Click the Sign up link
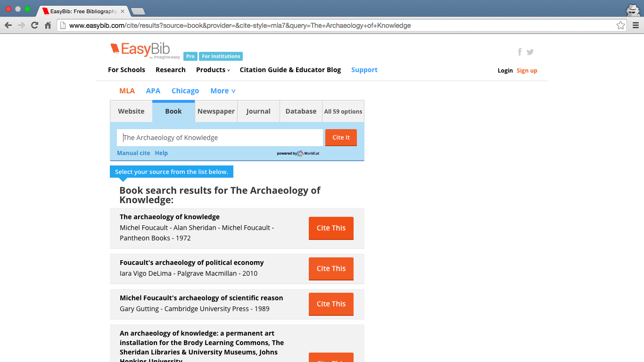This screenshot has width=644, height=362. (527, 71)
